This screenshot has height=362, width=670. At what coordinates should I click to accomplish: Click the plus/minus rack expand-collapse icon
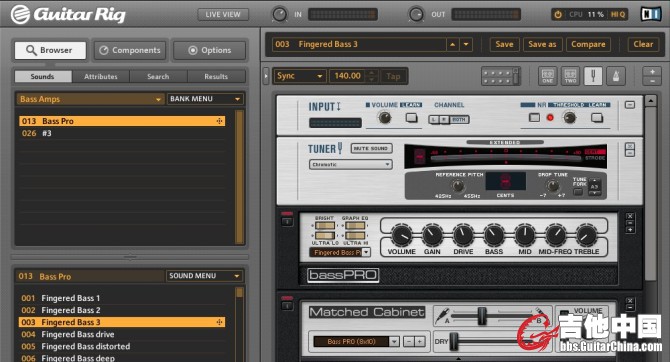[x=652, y=77]
